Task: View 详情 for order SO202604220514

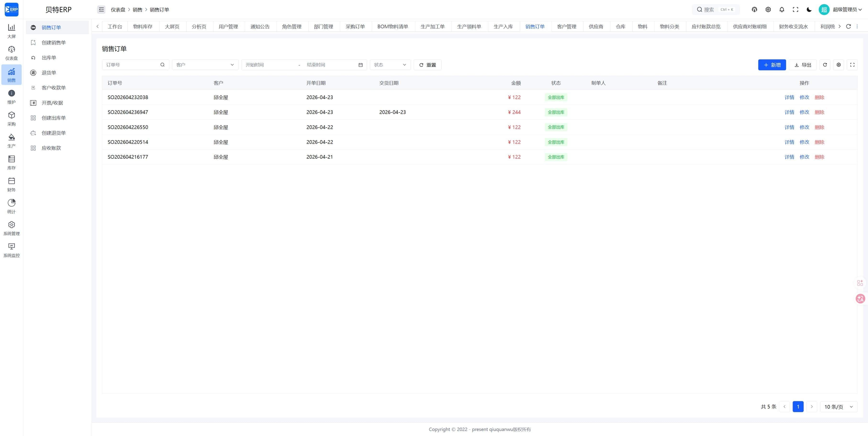Action: 789,142
